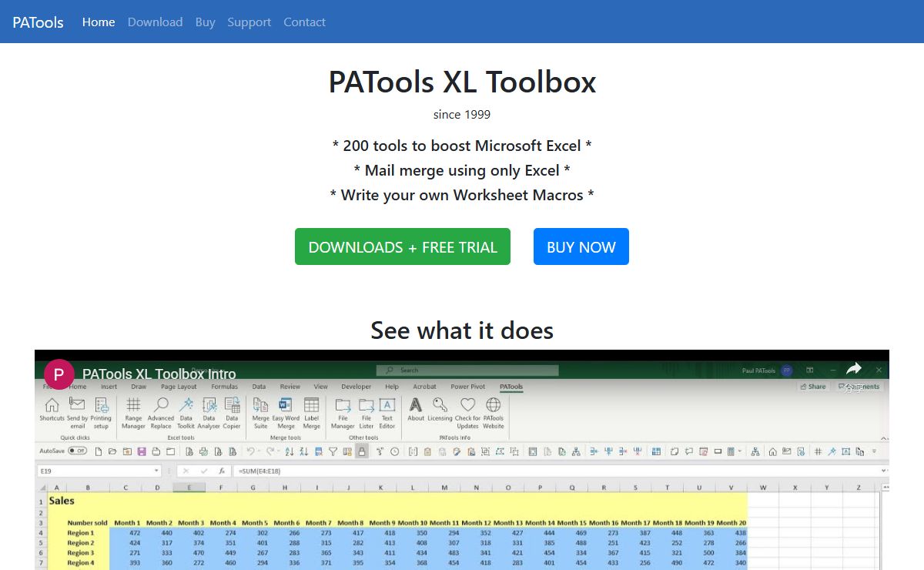Open Support in the site navbar
This screenshot has width=924, height=570.
pos(249,22)
